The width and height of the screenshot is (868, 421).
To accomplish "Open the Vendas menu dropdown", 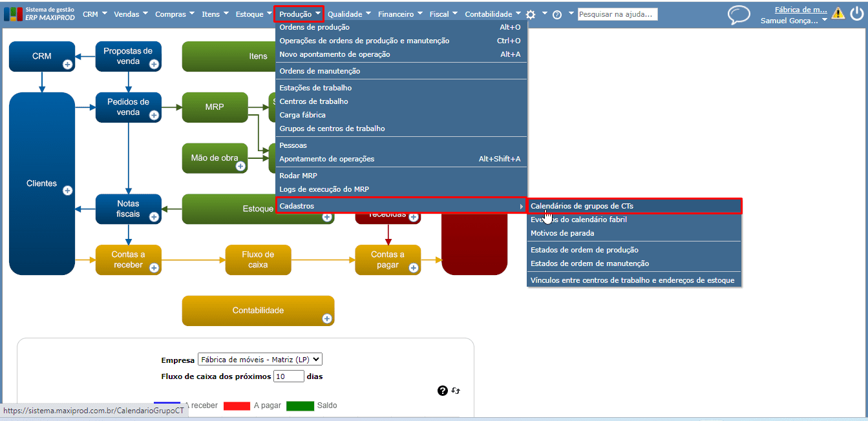I will click(x=131, y=14).
